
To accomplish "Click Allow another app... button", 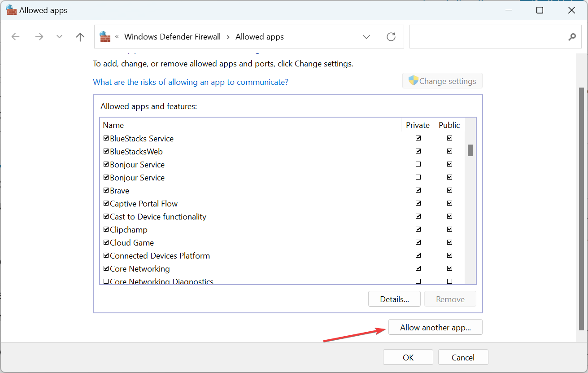I will (x=436, y=327).
